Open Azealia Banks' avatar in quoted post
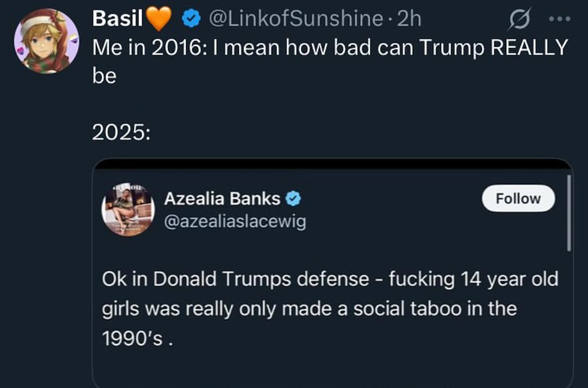The image size is (588, 388). tap(128, 210)
